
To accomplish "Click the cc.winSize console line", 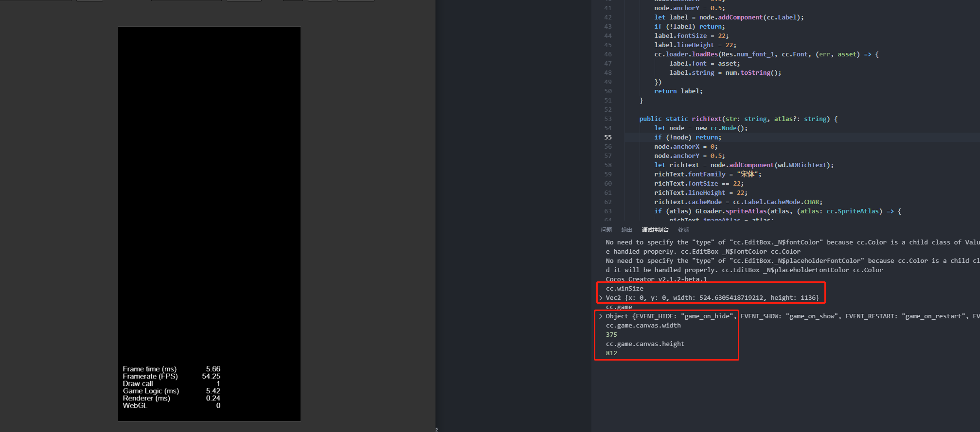I will [624, 289].
